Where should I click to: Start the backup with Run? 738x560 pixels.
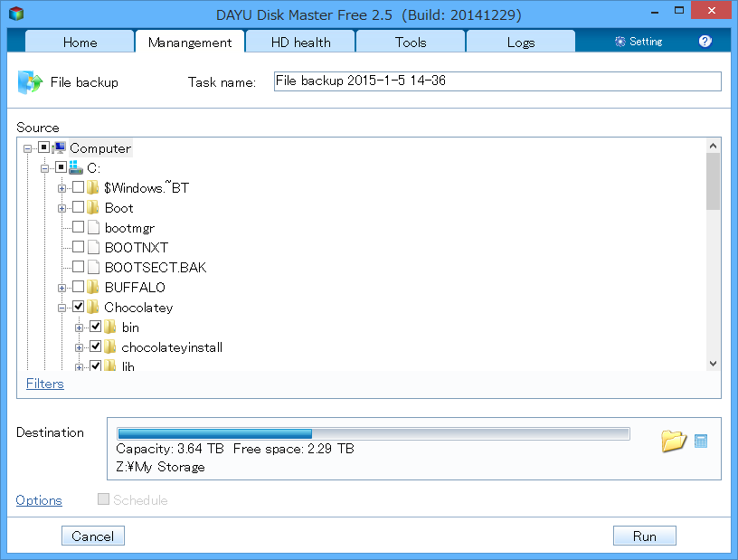pyautogui.click(x=644, y=536)
